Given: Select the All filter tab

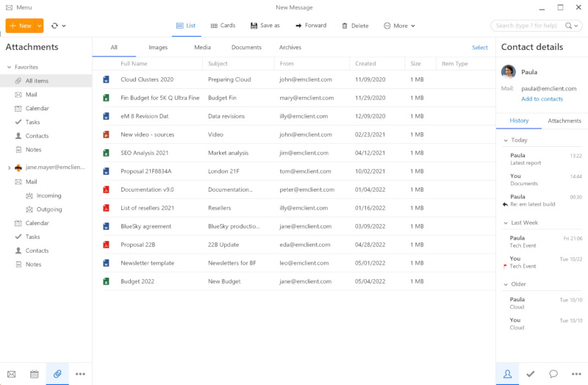Looking at the screenshot, I should point(114,47).
